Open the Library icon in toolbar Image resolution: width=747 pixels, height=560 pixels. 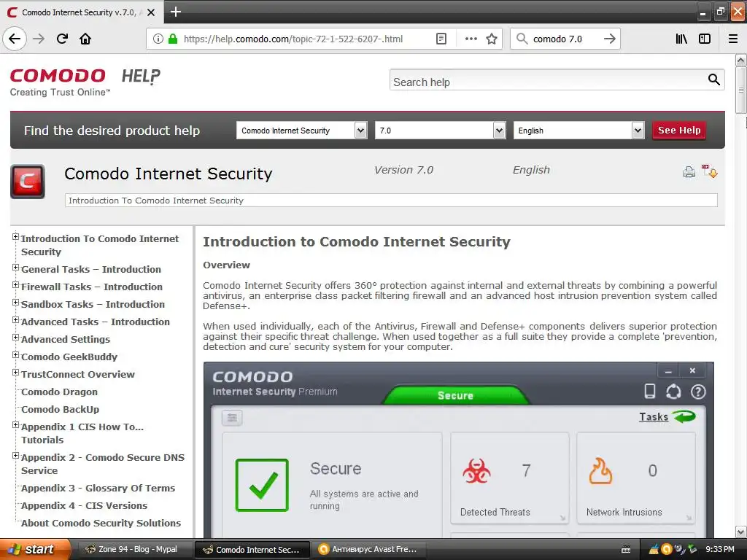(681, 39)
